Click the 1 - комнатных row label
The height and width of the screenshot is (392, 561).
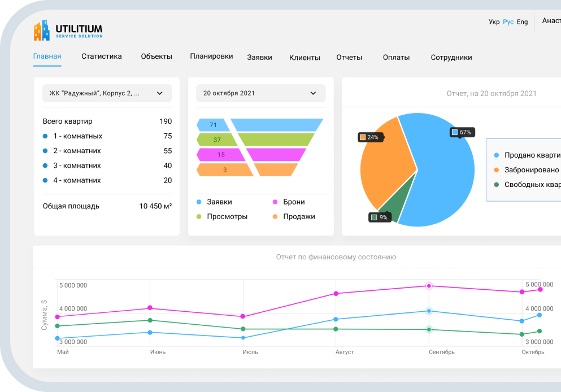pyautogui.click(x=77, y=136)
